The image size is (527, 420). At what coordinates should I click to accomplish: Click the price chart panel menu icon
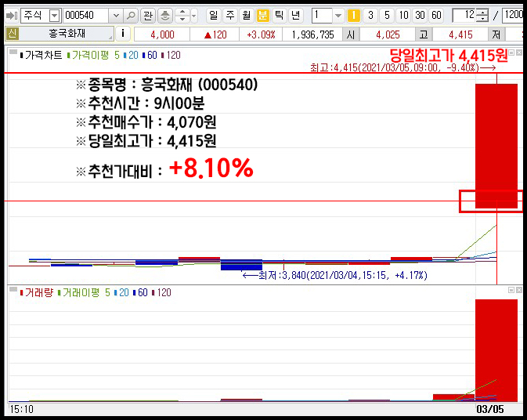(x=13, y=52)
